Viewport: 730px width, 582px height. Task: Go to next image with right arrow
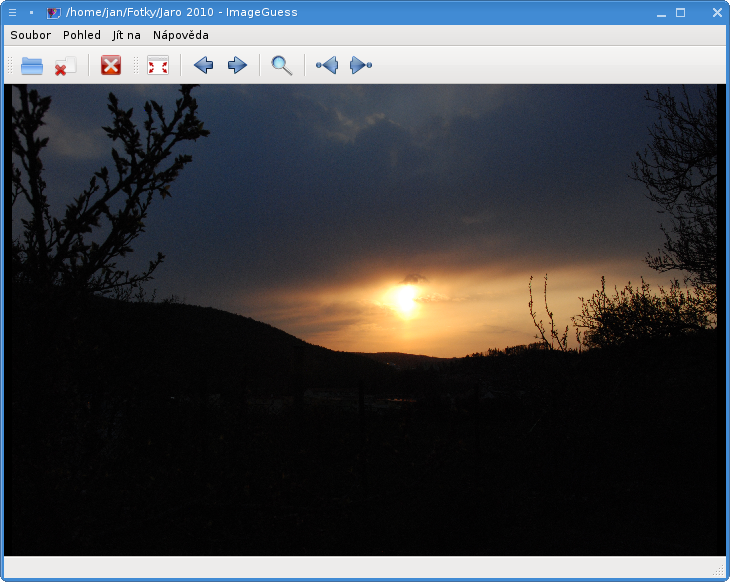tap(237, 65)
